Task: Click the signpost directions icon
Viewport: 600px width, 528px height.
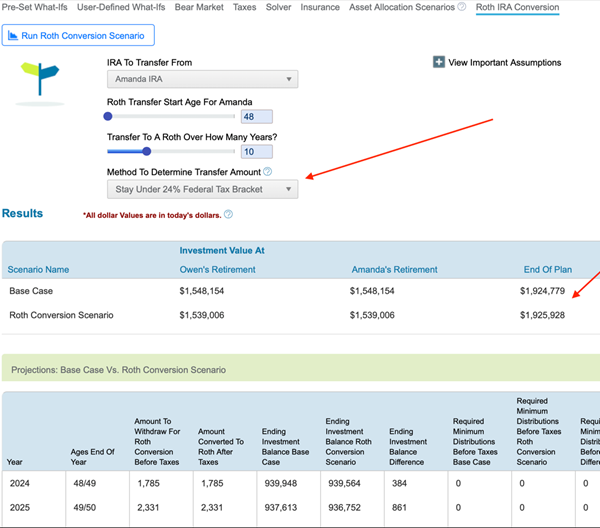Action: tap(40, 78)
